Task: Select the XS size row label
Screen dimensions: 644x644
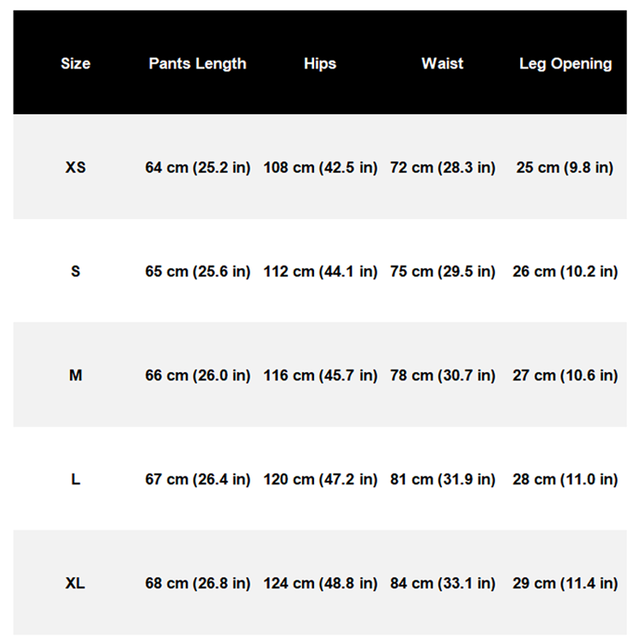Action: 76,168
